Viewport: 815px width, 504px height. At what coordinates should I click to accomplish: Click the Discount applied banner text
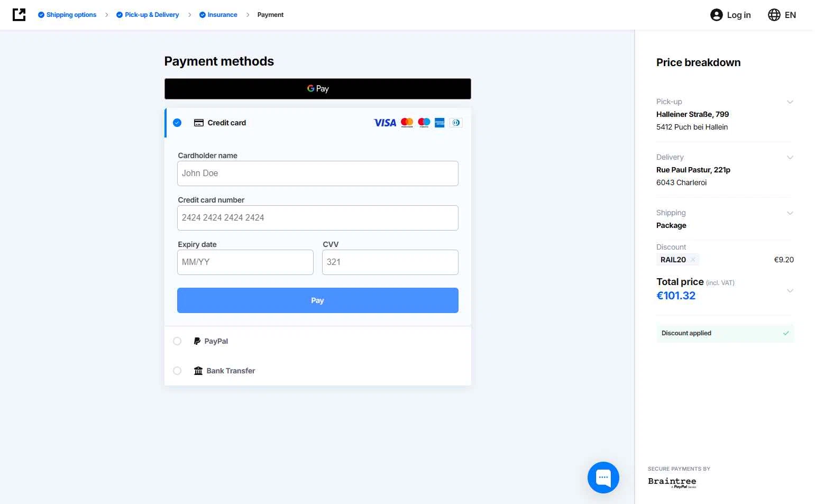click(x=686, y=333)
